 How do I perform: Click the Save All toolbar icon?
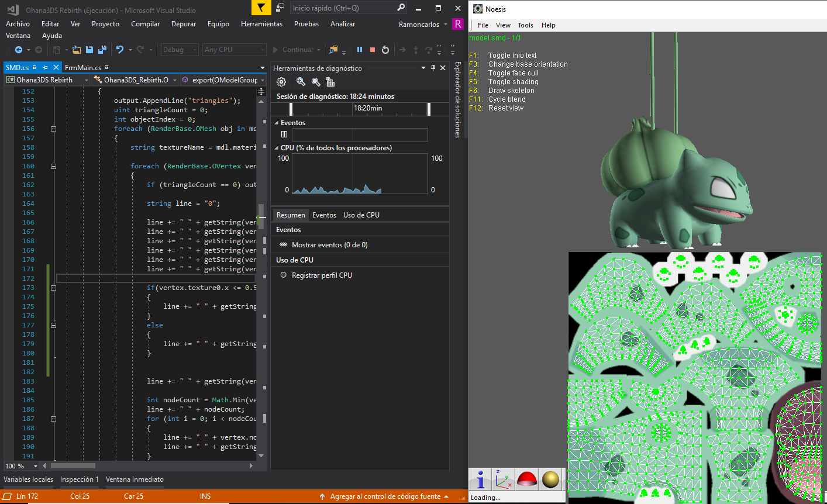(102, 50)
